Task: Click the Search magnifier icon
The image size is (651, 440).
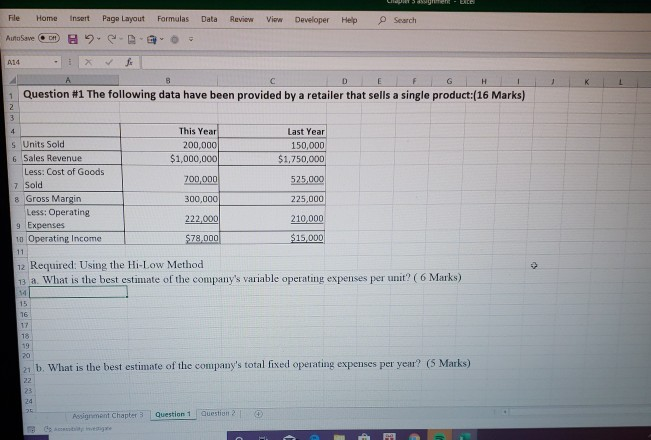Action: coord(382,20)
